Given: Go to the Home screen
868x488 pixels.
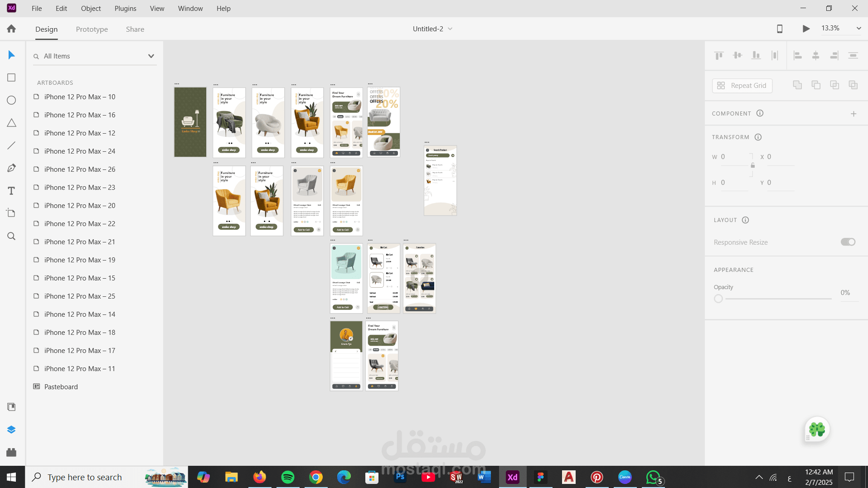Looking at the screenshot, I should 11,29.
